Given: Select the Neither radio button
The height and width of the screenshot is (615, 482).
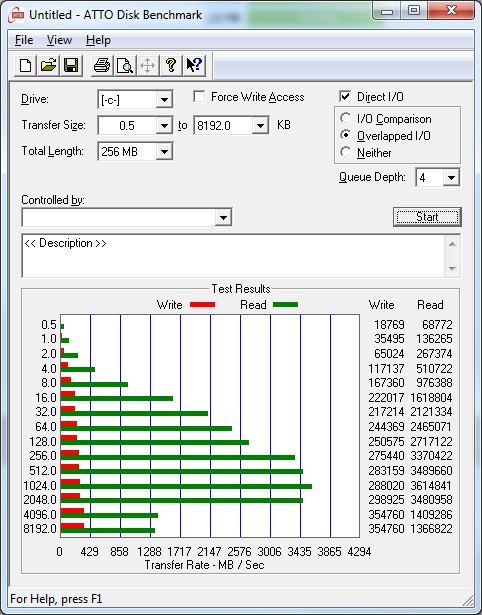Looking at the screenshot, I should point(346,152).
